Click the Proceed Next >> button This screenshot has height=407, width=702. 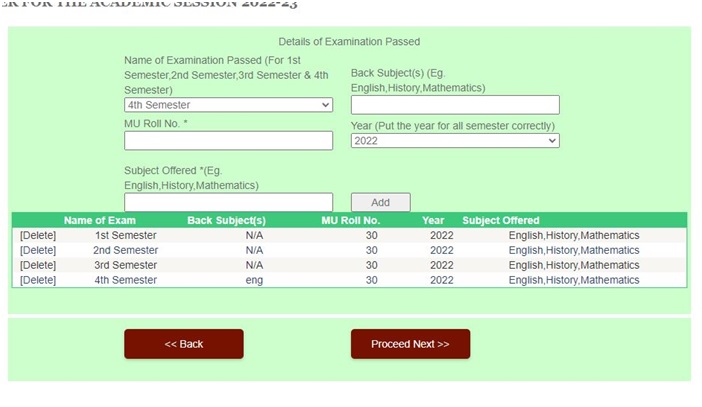click(x=410, y=344)
